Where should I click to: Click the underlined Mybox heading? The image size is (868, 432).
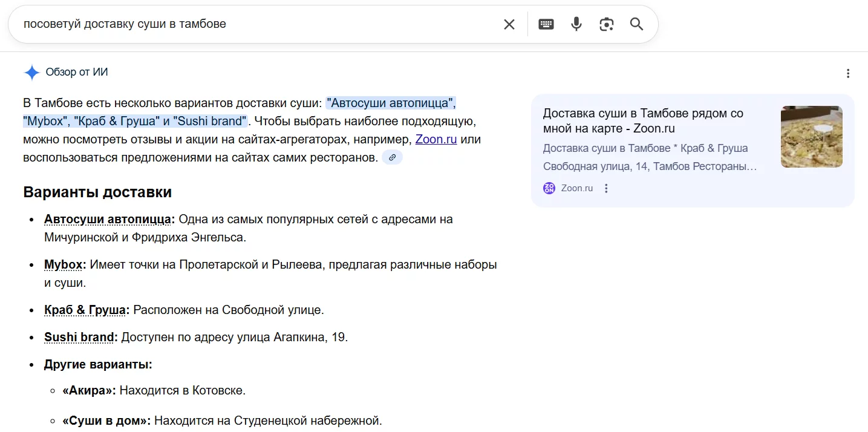click(x=62, y=264)
